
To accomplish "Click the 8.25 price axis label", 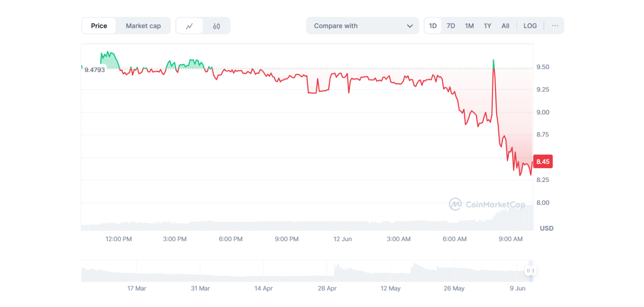I will click(543, 180).
